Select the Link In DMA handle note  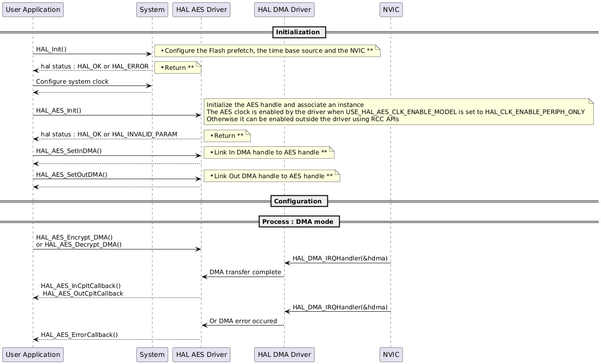pos(268,153)
